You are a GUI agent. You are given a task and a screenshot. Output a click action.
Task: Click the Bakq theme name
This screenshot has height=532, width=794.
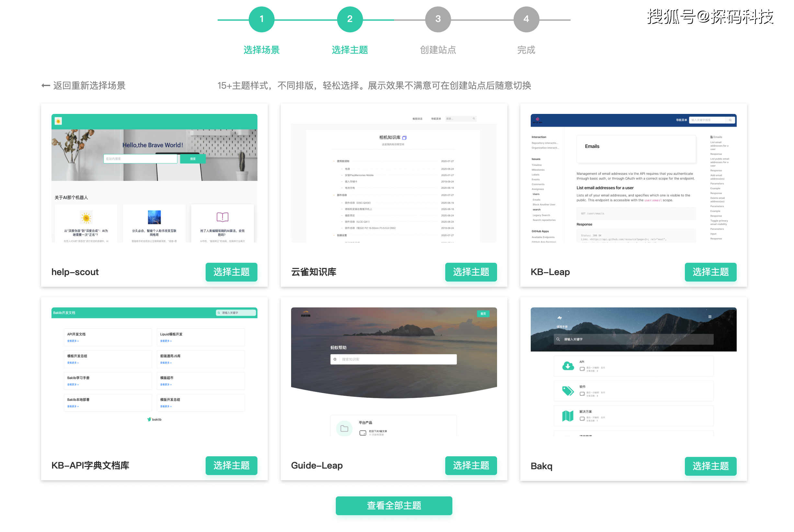click(x=541, y=466)
